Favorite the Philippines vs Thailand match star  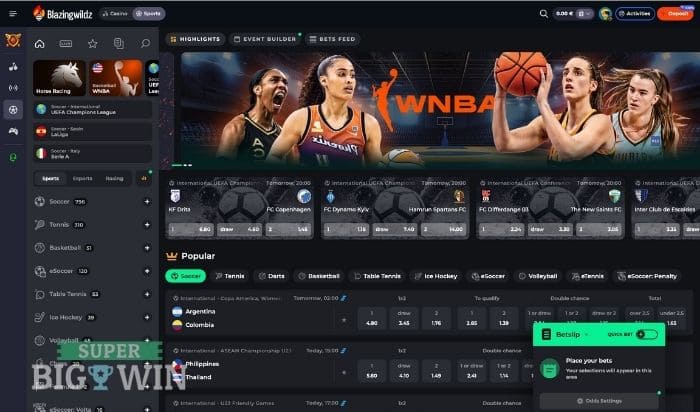[x=344, y=372]
